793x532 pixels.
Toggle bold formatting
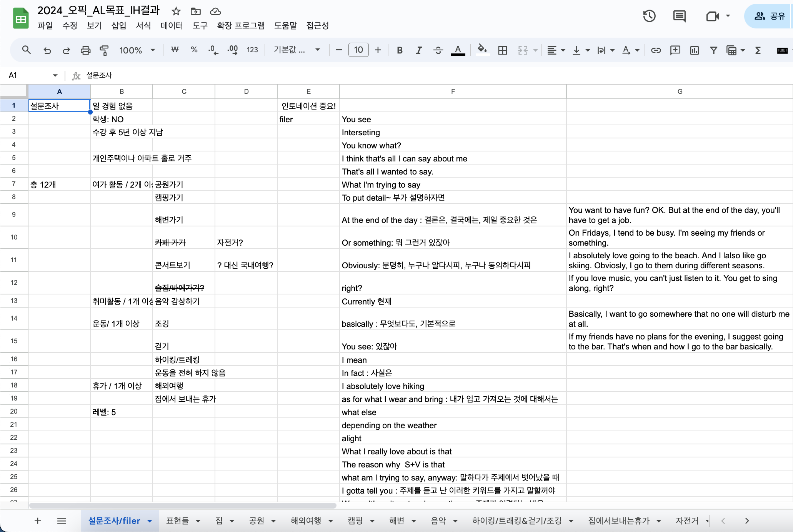coord(400,50)
